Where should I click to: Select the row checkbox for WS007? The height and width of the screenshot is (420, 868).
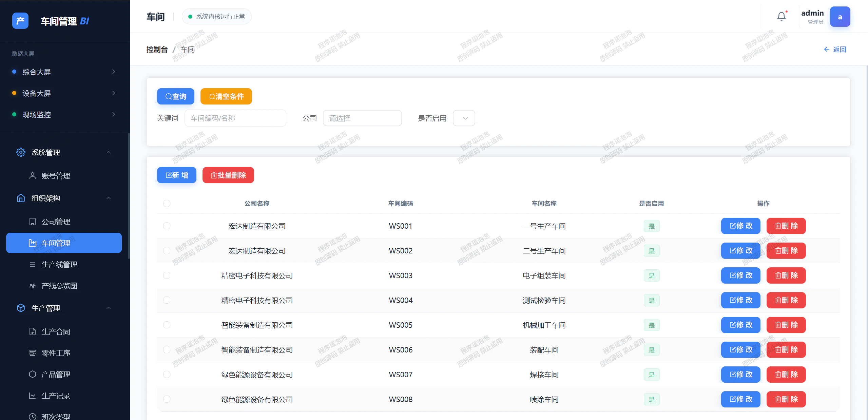point(167,374)
